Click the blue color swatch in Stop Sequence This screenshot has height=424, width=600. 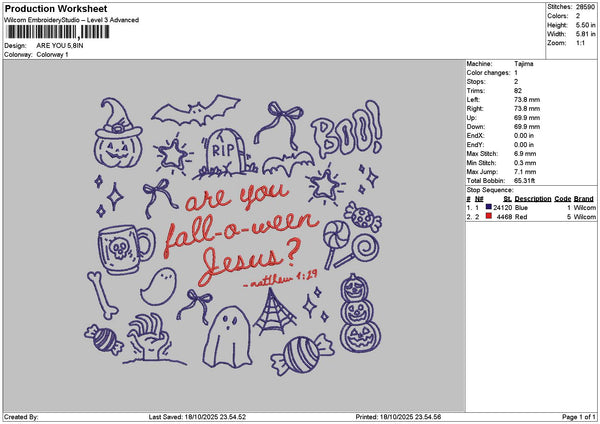[x=489, y=207]
